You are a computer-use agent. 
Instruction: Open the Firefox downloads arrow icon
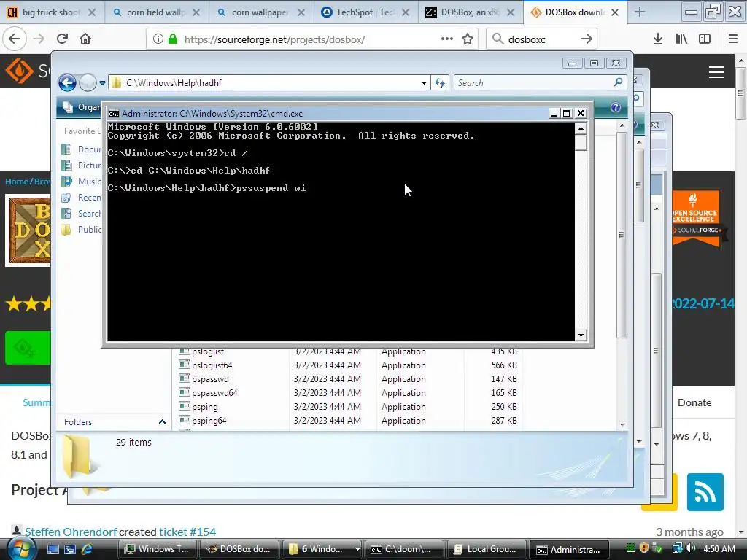point(657,39)
